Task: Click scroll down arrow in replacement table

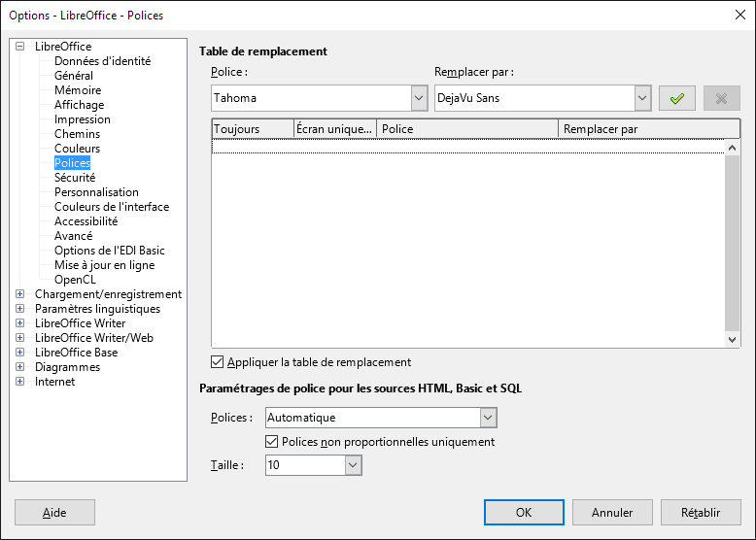Action: click(732, 340)
